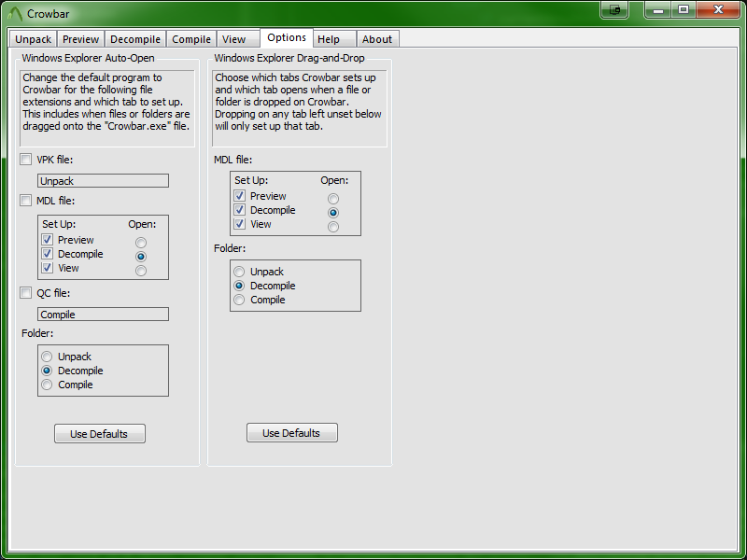Screen dimensions: 747x560
Task: Click the Compile field under QC file
Action: tap(103, 314)
